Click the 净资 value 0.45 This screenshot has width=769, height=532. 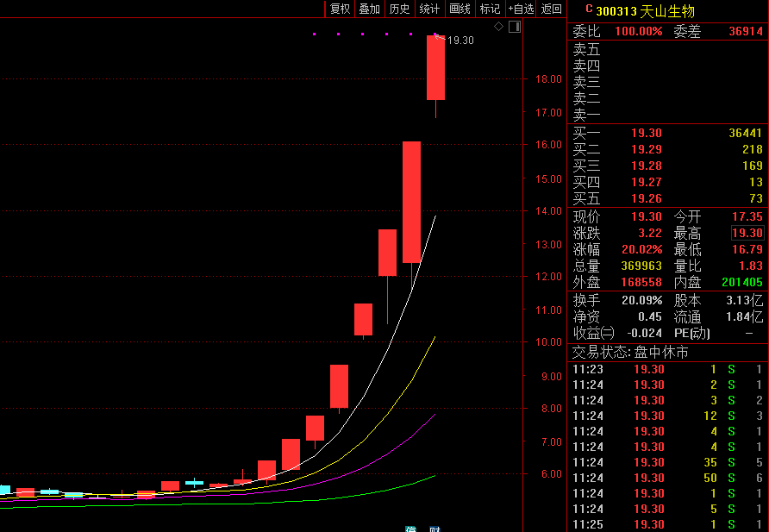tap(650, 316)
